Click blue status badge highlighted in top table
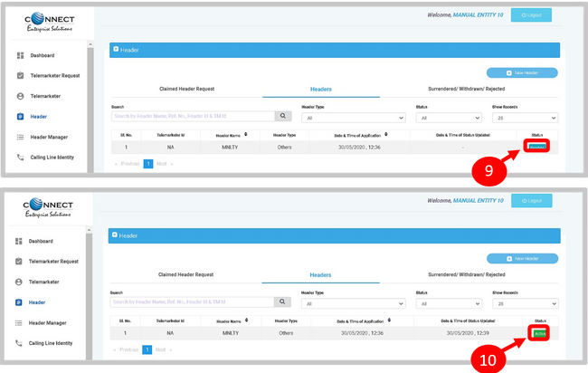This screenshot has height=373, width=588. tap(537, 147)
